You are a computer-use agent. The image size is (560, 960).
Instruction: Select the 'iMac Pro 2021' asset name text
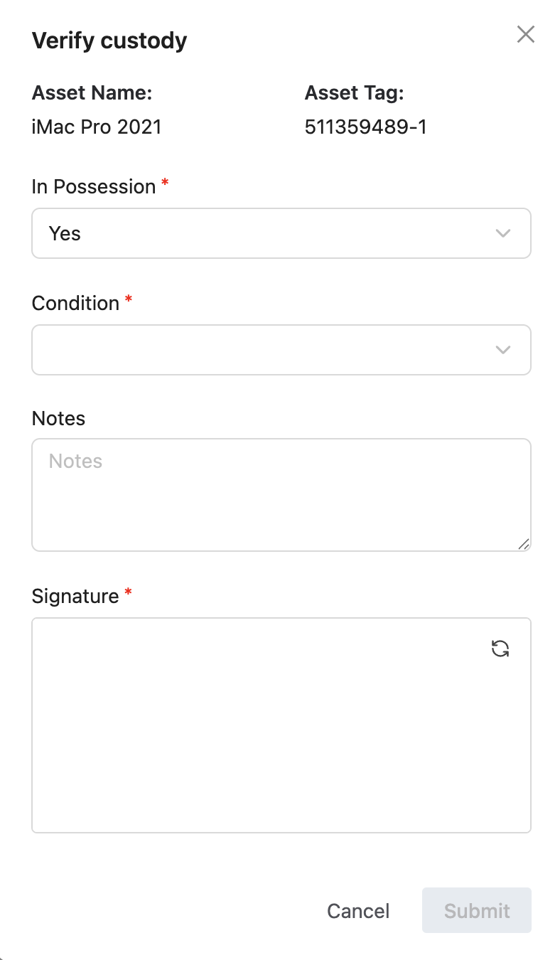[x=97, y=127]
